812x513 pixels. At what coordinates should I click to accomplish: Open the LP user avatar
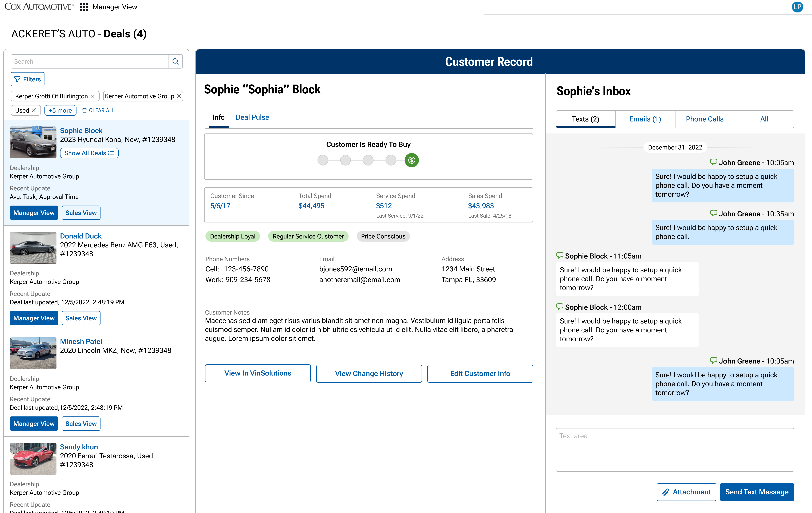[x=797, y=7]
